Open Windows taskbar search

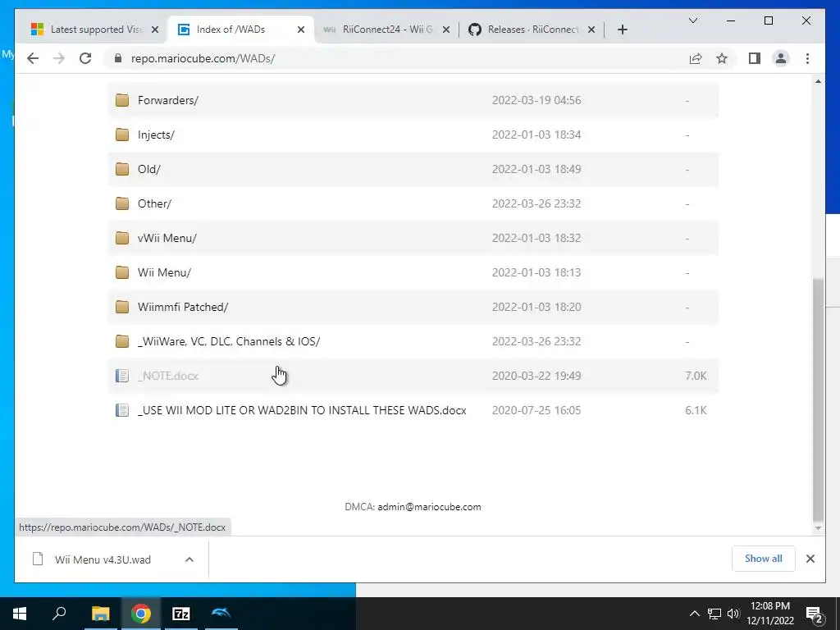(59, 614)
